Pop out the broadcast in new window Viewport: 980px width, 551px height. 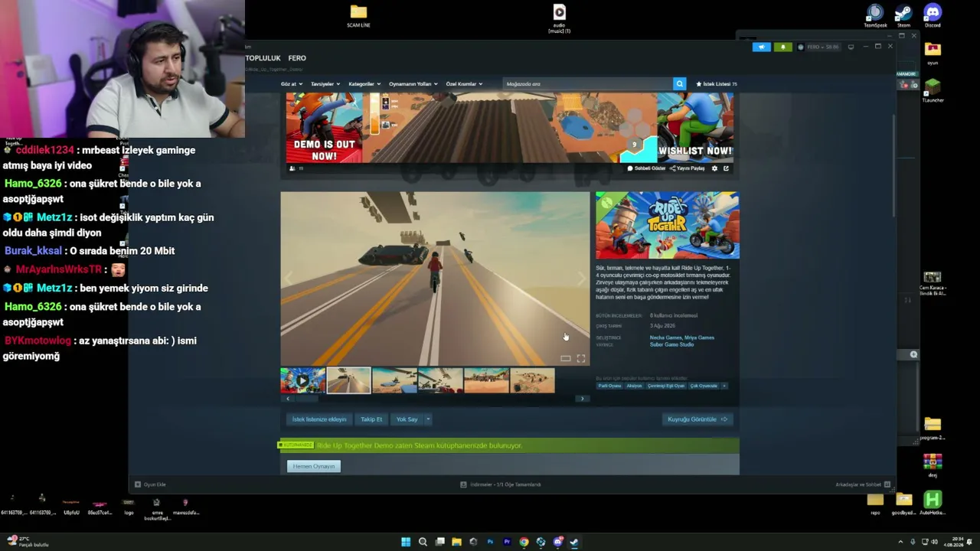coord(726,168)
